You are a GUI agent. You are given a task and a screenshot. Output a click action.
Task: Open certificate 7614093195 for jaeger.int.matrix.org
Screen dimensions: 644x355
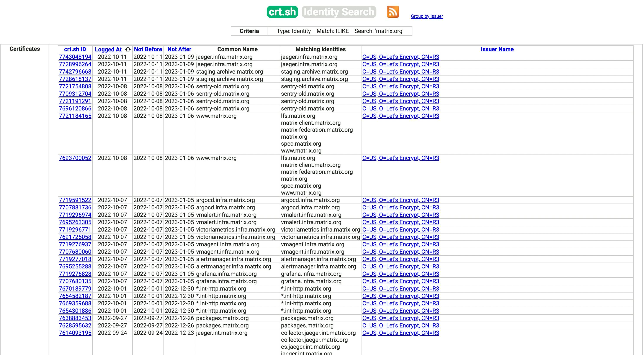coord(75,333)
